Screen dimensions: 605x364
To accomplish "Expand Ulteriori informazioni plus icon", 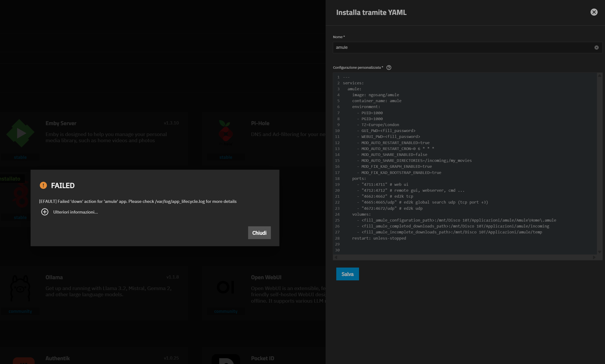I will pos(45,212).
